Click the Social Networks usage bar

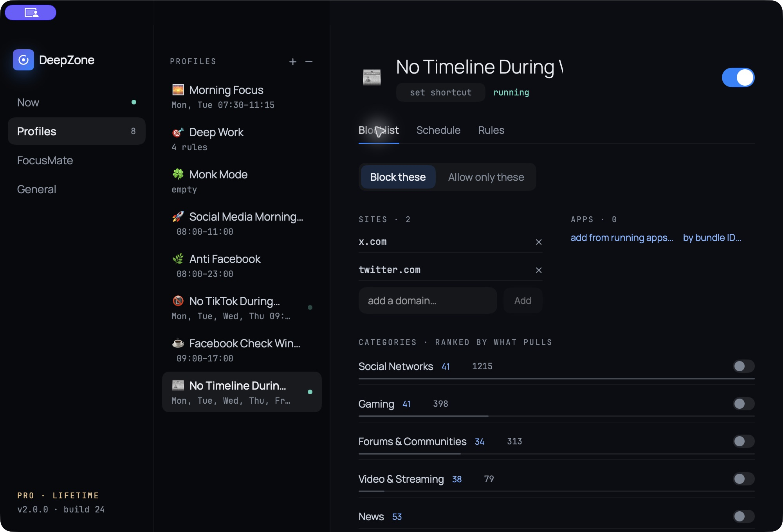pos(556,379)
